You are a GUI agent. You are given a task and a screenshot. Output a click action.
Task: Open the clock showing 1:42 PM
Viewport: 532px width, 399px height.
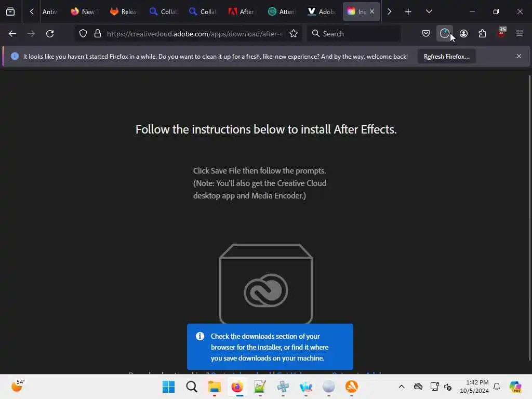coord(474,387)
